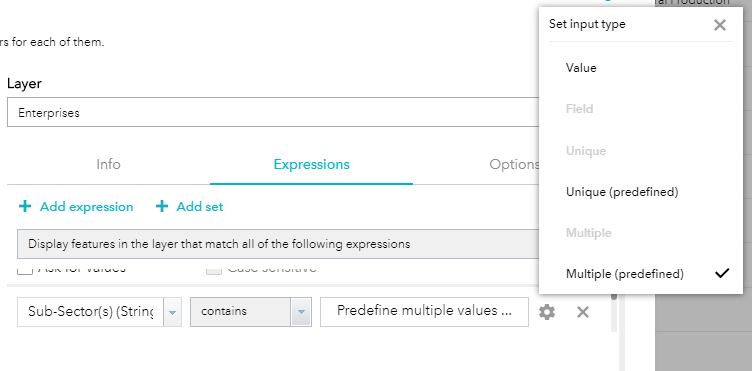This screenshot has width=752, height=371.
Task: Open the expression settings gear icon
Action: pos(547,313)
